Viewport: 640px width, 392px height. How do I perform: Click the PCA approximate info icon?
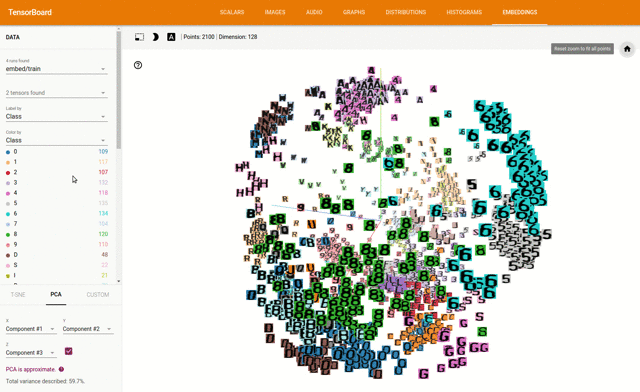61,369
